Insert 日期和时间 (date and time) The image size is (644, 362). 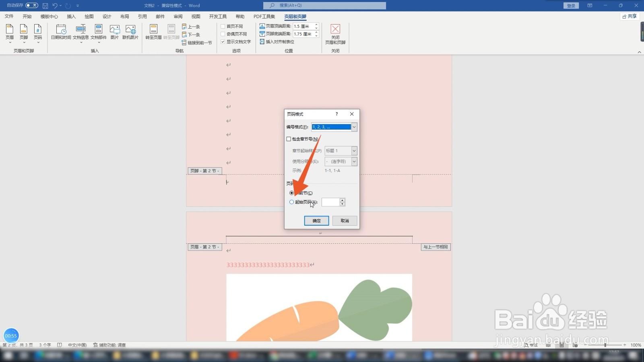(61, 32)
